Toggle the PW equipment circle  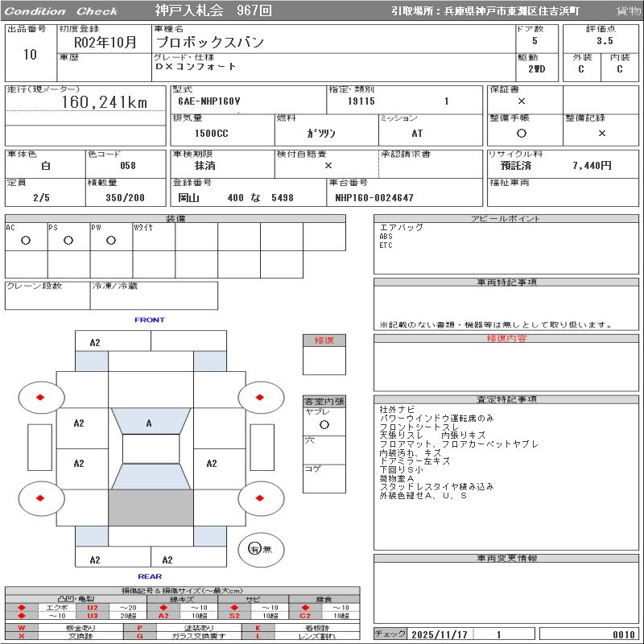click(x=111, y=240)
